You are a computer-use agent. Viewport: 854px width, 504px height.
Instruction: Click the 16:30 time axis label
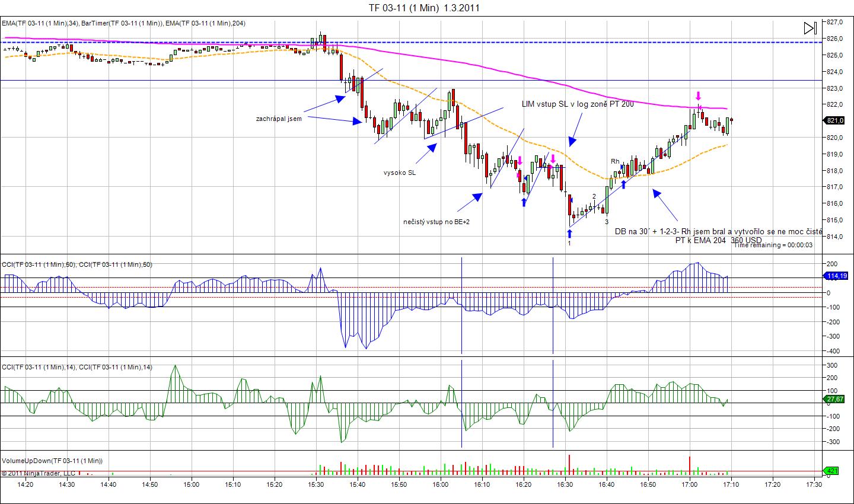tap(565, 484)
